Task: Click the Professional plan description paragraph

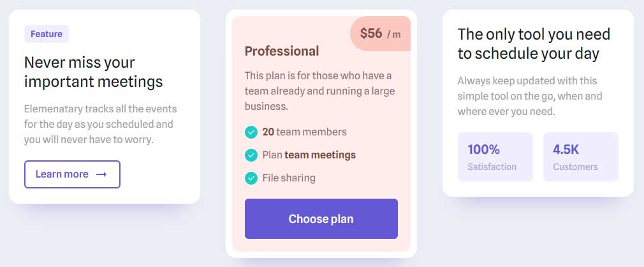Action: click(x=319, y=91)
